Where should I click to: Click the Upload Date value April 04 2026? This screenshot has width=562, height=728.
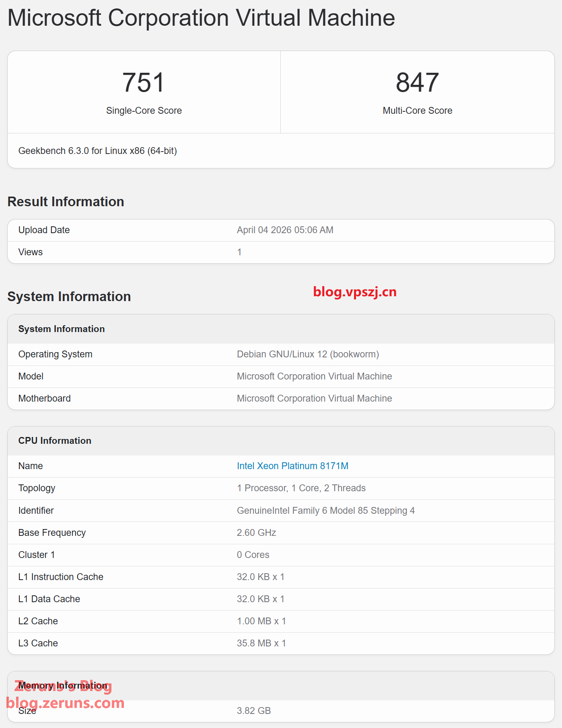tap(285, 230)
